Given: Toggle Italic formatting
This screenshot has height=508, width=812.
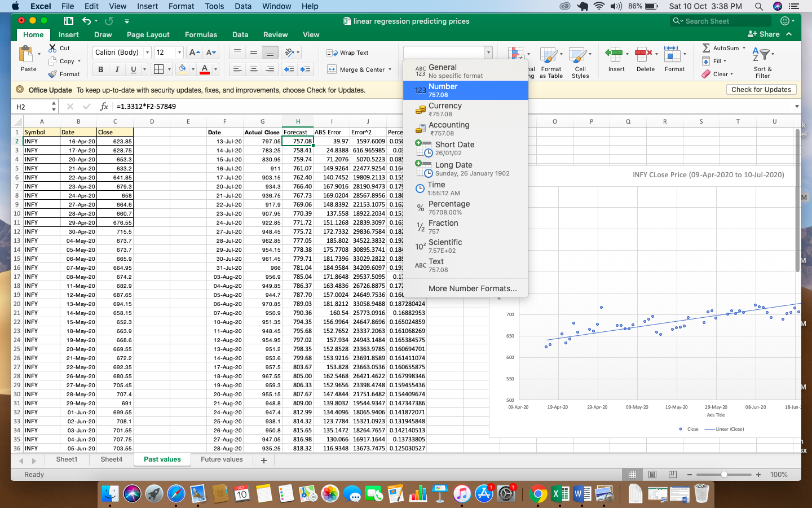Looking at the screenshot, I should (x=117, y=69).
